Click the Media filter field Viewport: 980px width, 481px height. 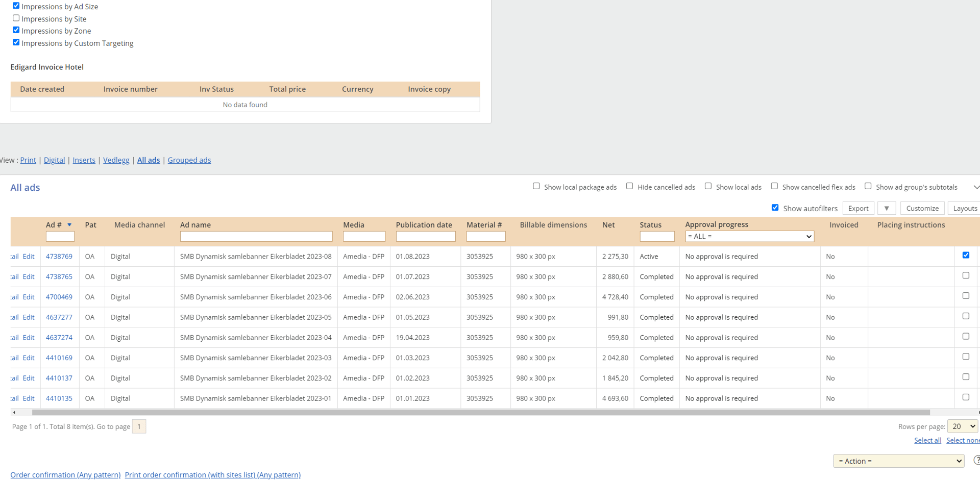tap(364, 237)
